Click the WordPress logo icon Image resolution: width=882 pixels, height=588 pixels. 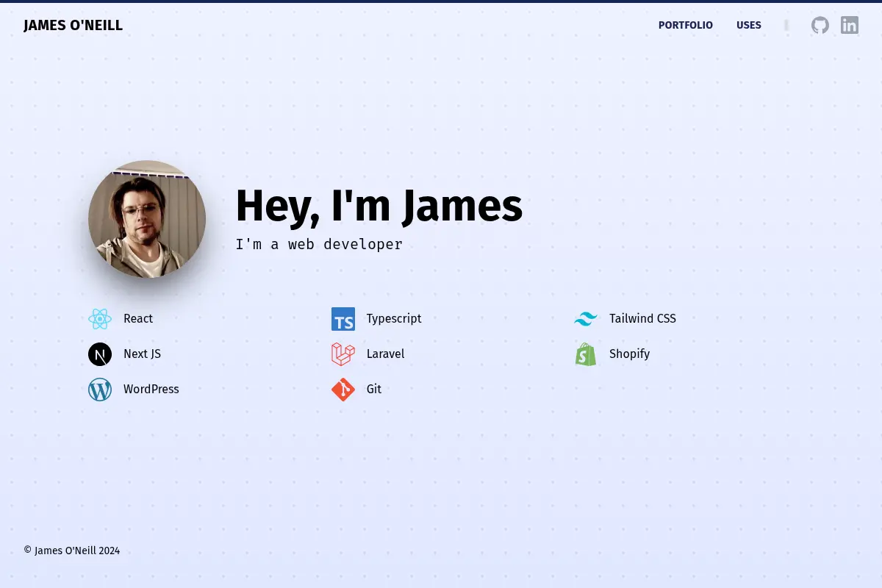(x=100, y=390)
